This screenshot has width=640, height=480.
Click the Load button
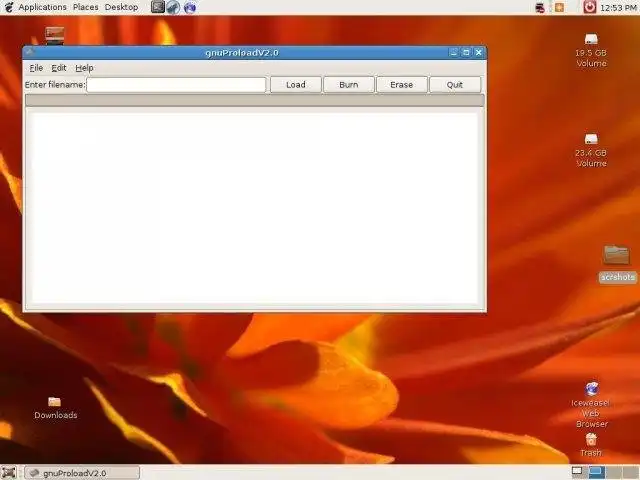pos(296,85)
